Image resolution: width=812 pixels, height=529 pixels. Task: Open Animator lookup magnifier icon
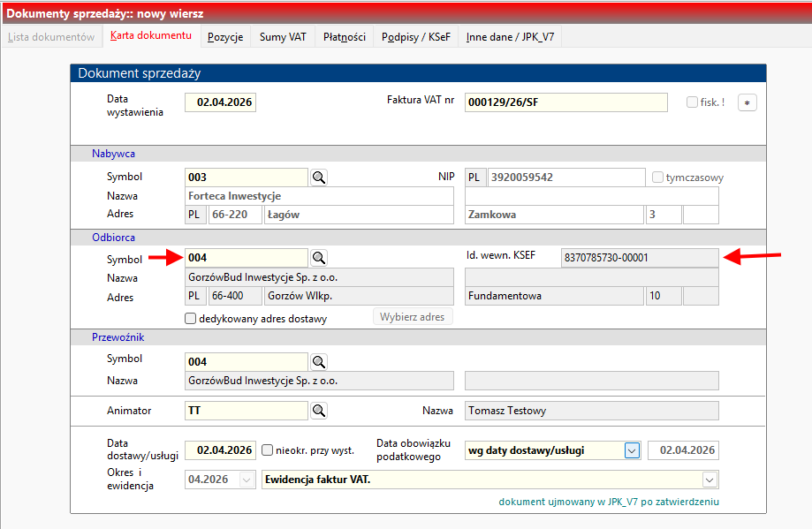pos(319,411)
